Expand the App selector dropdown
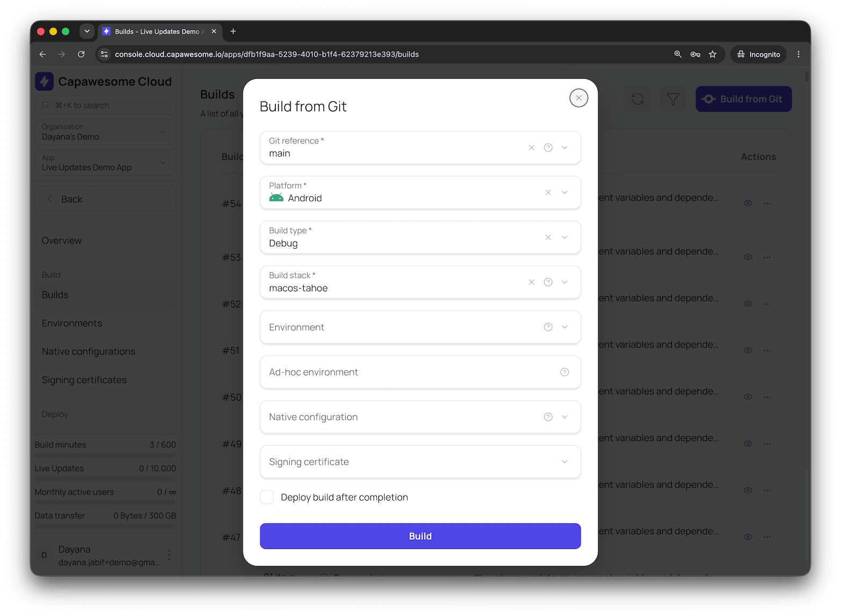 tap(106, 163)
